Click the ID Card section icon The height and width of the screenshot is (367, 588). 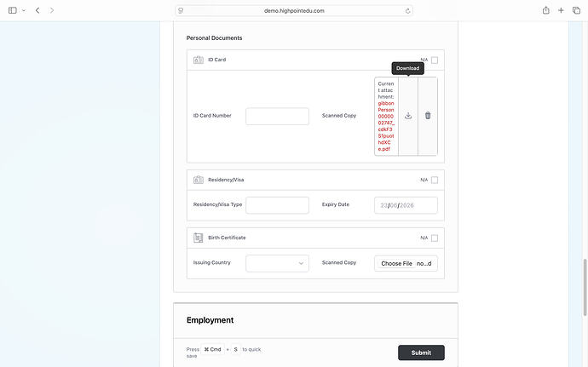click(199, 60)
